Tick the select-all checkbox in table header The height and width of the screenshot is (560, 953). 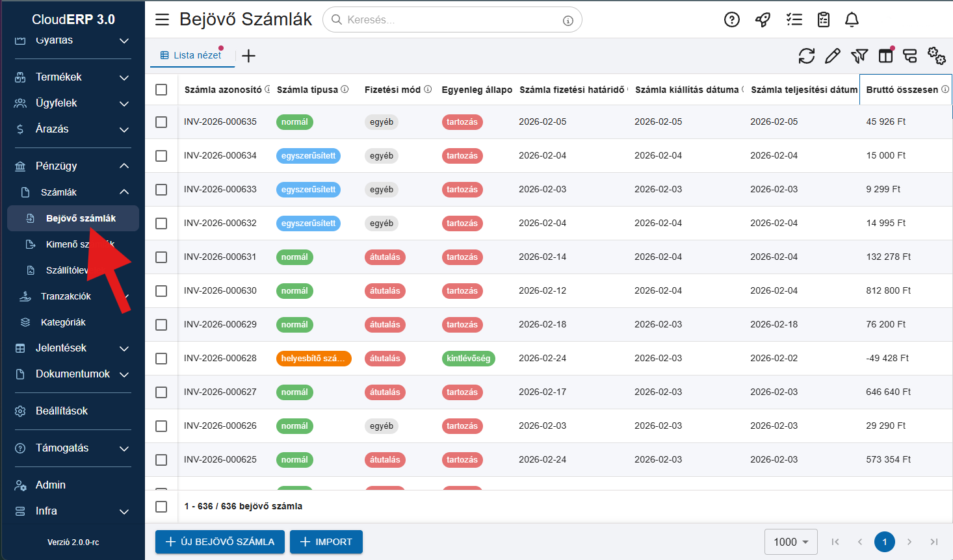[161, 90]
